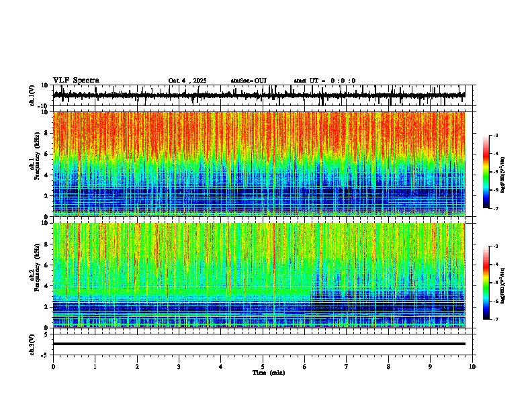Click the ch.2 spectrogram "6" kHz tick label
The height and width of the screenshot is (411, 532).
pyautogui.click(x=46, y=265)
